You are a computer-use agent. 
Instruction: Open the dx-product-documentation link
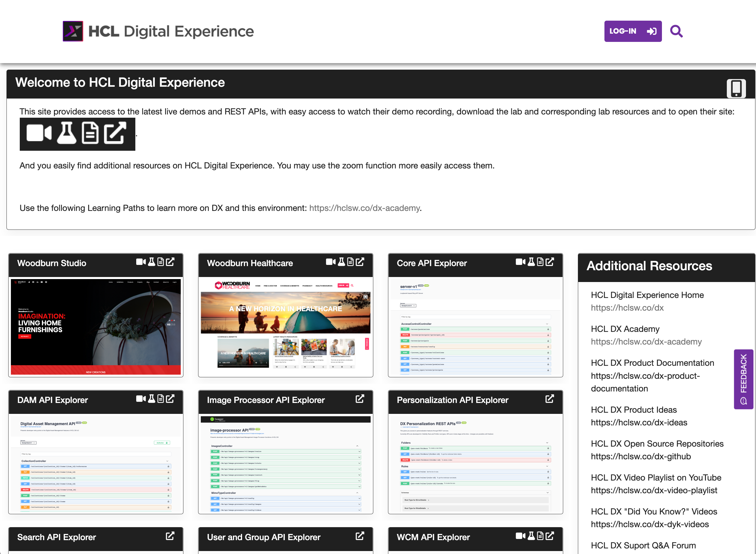click(x=645, y=382)
